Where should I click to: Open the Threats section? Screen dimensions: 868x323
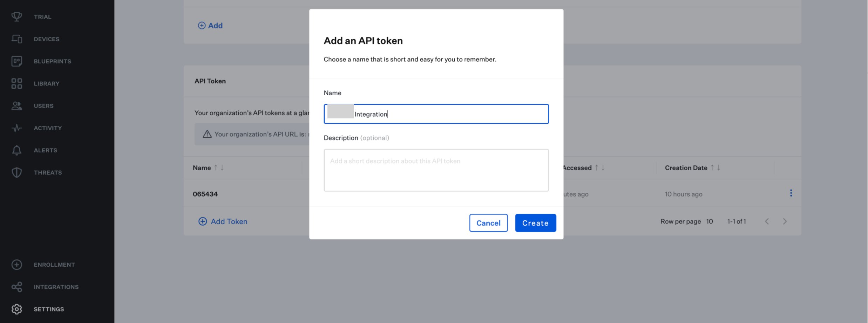[48, 172]
